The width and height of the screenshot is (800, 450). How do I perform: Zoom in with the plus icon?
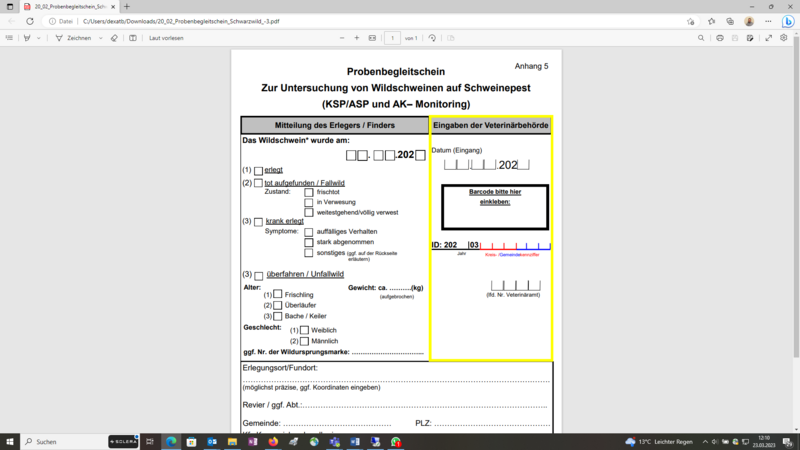[x=357, y=38]
